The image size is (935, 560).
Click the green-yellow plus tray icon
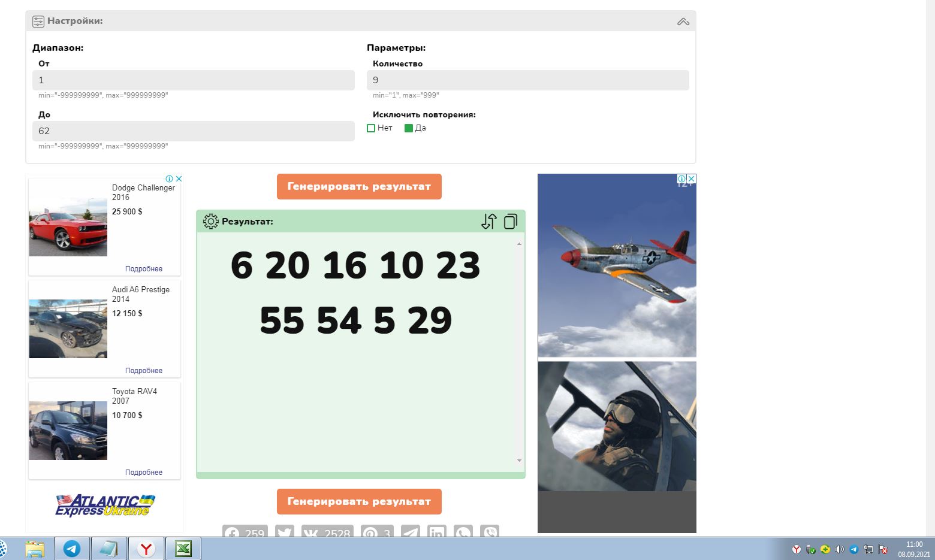[825, 549]
